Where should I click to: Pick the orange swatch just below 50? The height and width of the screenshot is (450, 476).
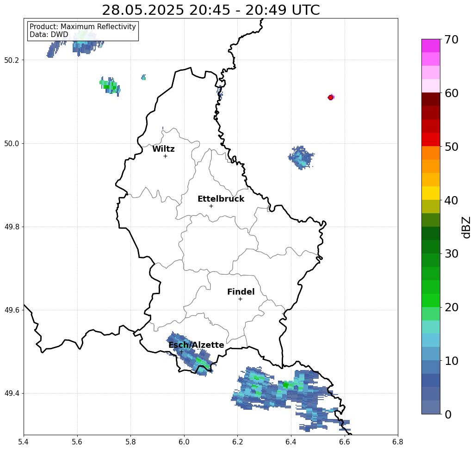[x=431, y=153]
